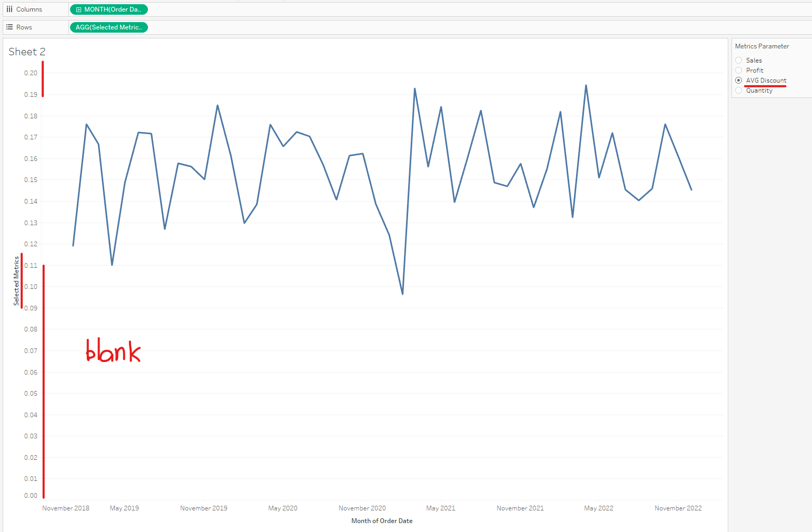Select the Selected Metrics axis title

click(16, 280)
